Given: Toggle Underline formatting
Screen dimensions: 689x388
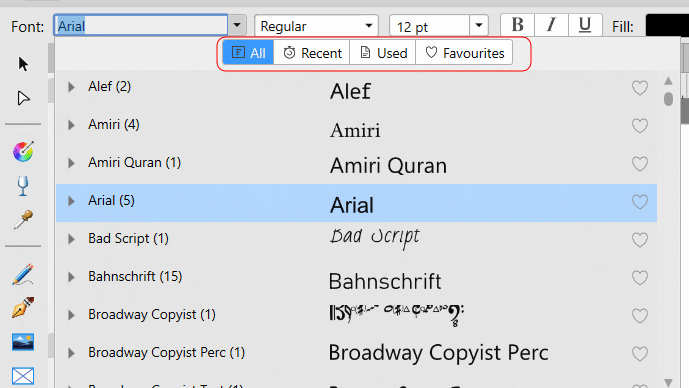Looking at the screenshot, I should (585, 25).
